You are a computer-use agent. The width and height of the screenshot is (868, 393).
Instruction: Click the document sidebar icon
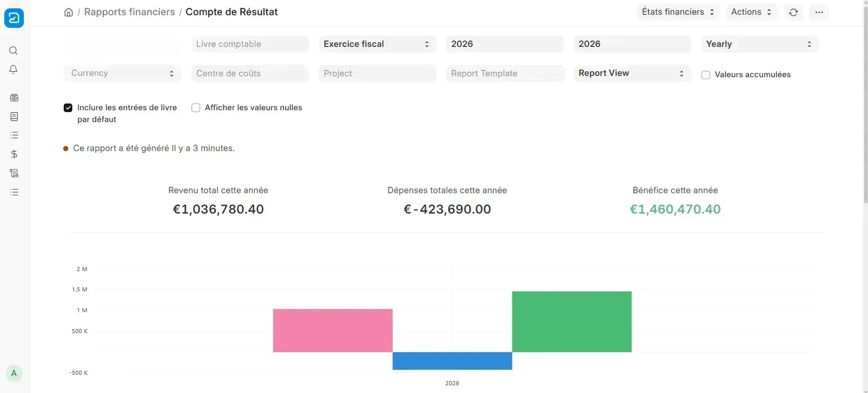click(x=14, y=117)
